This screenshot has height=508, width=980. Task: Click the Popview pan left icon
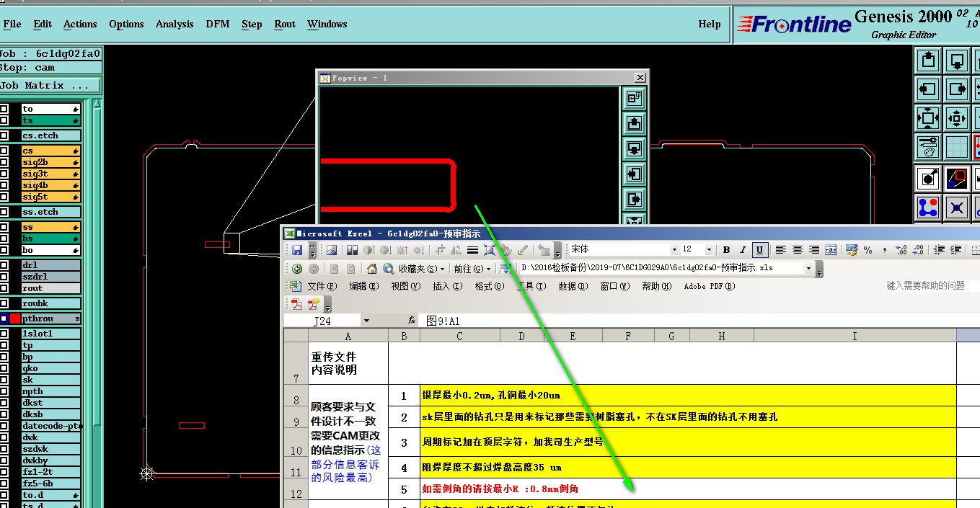(634, 174)
